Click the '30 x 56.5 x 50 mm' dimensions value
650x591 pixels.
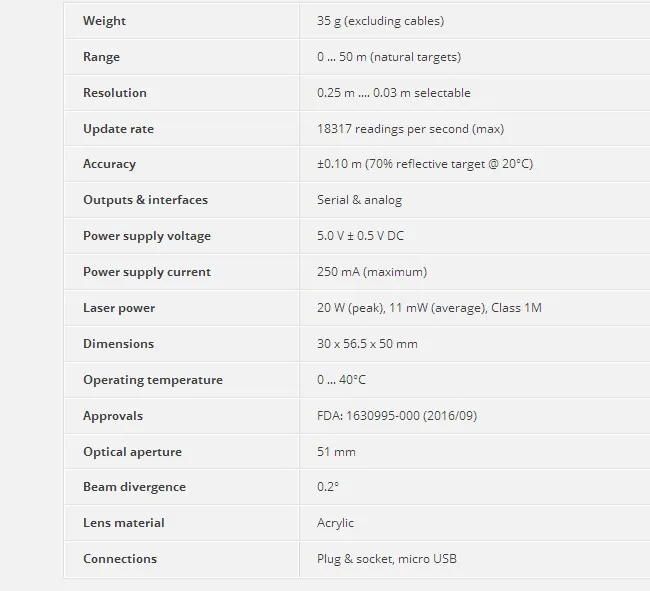click(367, 344)
